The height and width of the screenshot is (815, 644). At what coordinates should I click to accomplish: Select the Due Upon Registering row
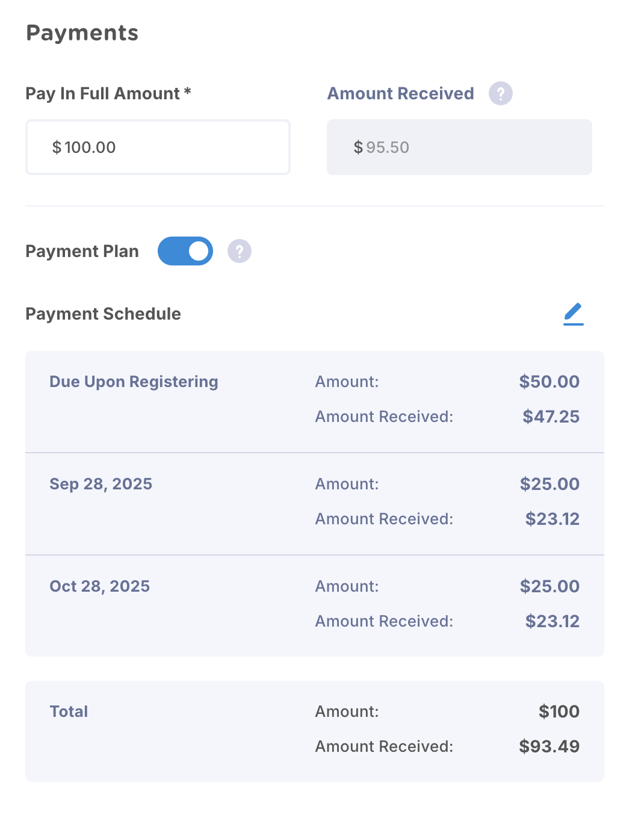[315, 401]
